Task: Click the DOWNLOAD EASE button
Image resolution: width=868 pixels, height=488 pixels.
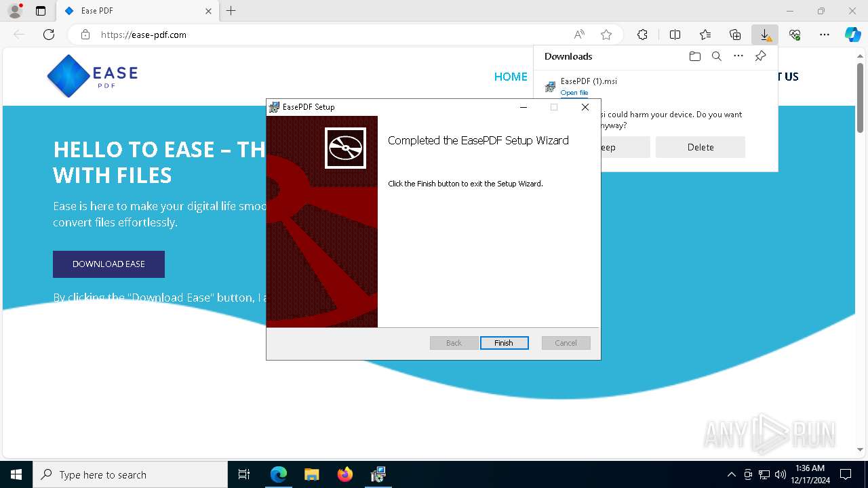Action: 108,264
